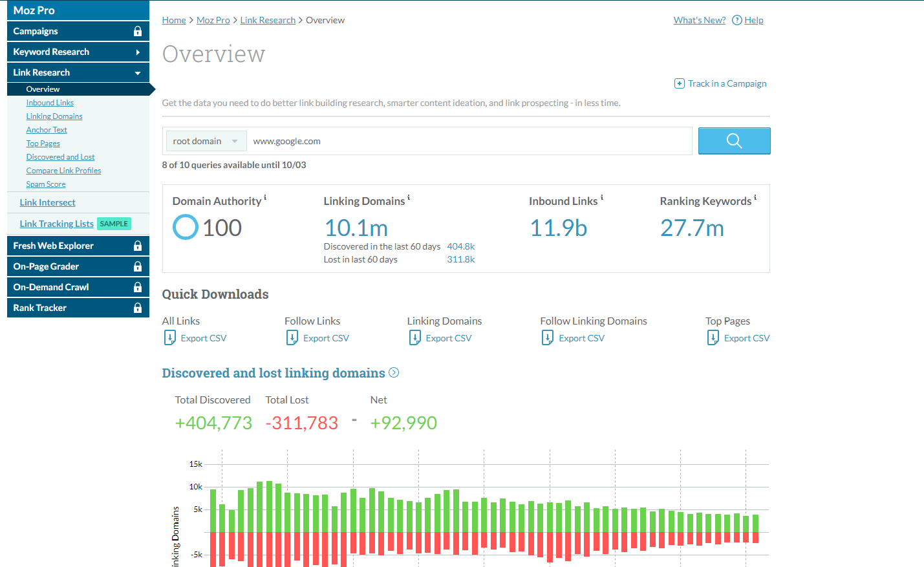The height and width of the screenshot is (567, 924).
Task: Select Overview in the Link Research submenu
Action: tap(43, 89)
